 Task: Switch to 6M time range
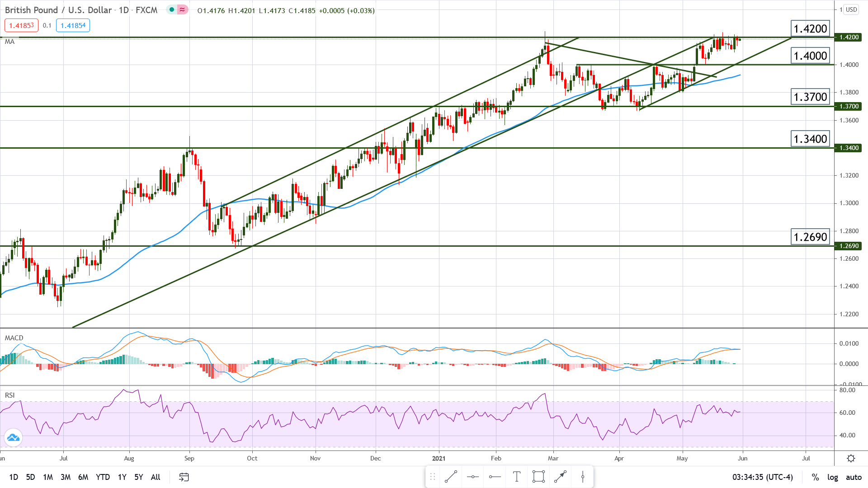coord(83,477)
